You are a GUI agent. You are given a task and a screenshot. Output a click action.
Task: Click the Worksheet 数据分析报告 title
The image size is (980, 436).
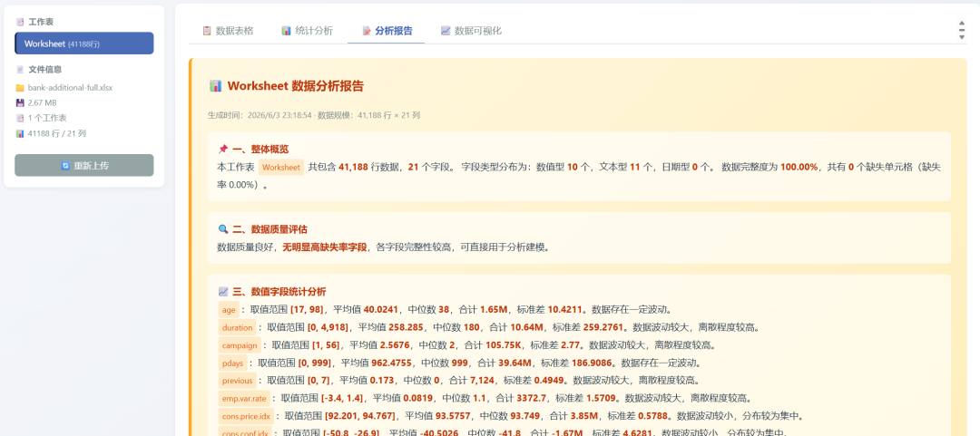296,86
